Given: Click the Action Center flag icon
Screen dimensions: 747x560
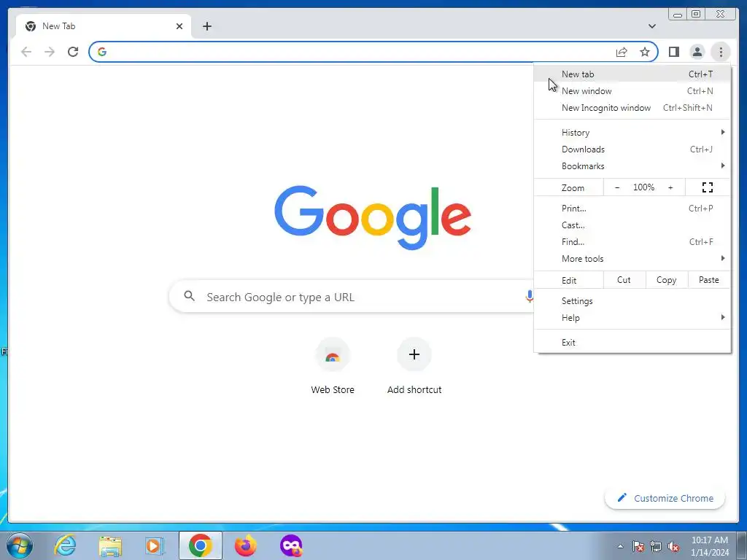Looking at the screenshot, I should (638, 546).
